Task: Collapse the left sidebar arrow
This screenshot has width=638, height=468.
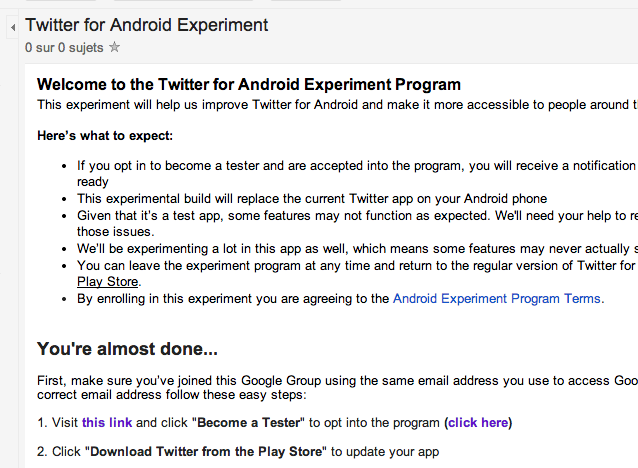Action: (x=12, y=27)
